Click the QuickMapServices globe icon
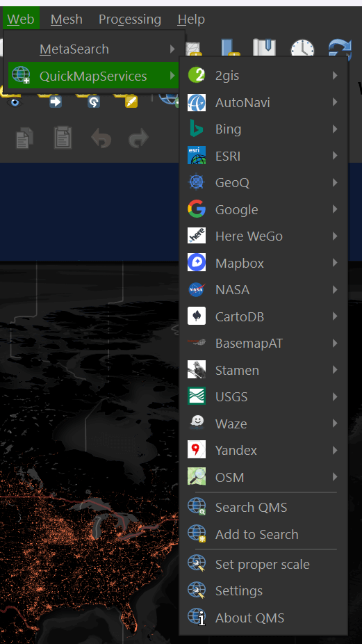Screen dimensions: 362x644 coord(21,76)
